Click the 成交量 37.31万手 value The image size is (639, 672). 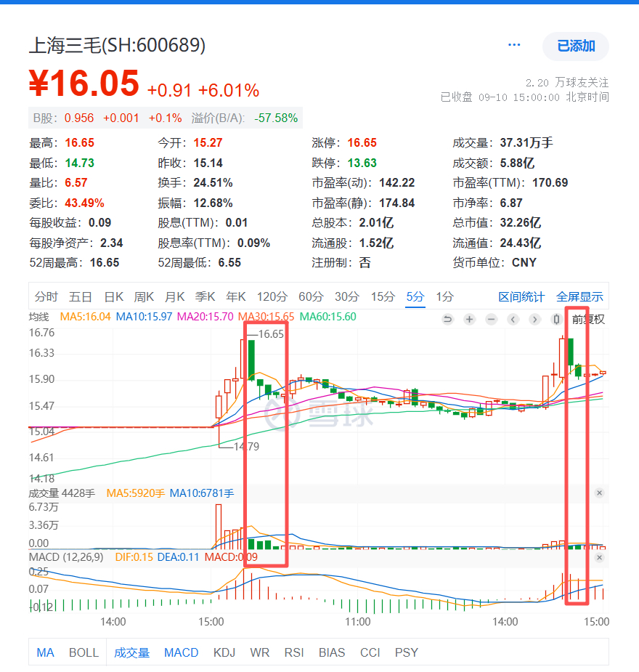(x=526, y=142)
